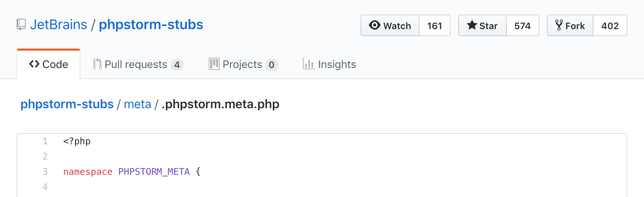Screen dimensions: 644x197
Task: View the 161 watchers count
Action: click(x=435, y=25)
